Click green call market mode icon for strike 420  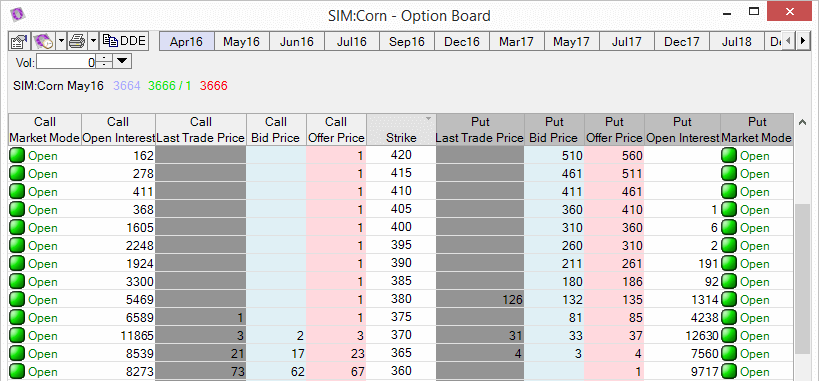click(x=18, y=155)
